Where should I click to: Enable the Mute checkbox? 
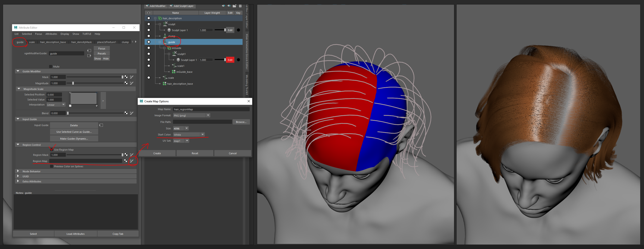[x=51, y=66]
